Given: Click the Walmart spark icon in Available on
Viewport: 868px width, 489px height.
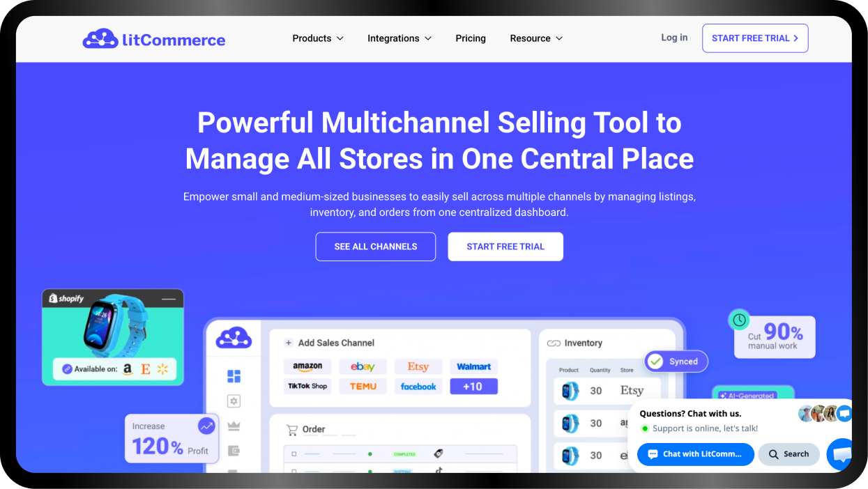Looking at the screenshot, I should click(x=162, y=369).
